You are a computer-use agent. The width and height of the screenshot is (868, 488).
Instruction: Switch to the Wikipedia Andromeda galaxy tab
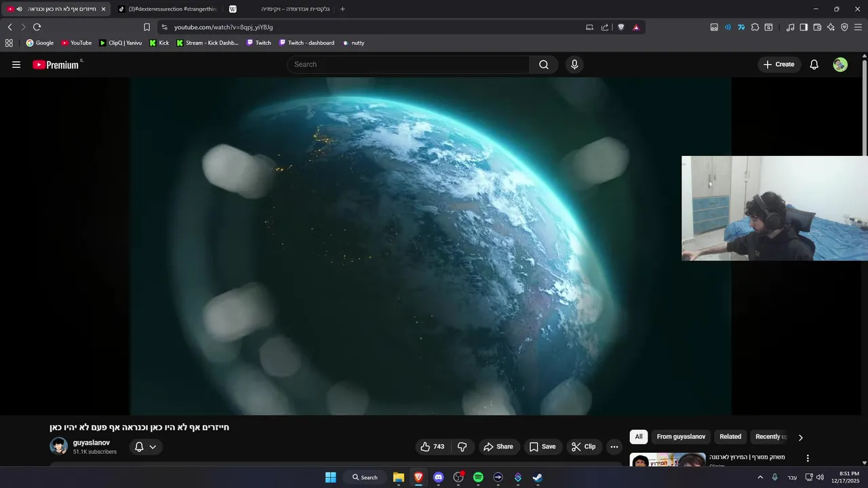coord(279,9)
